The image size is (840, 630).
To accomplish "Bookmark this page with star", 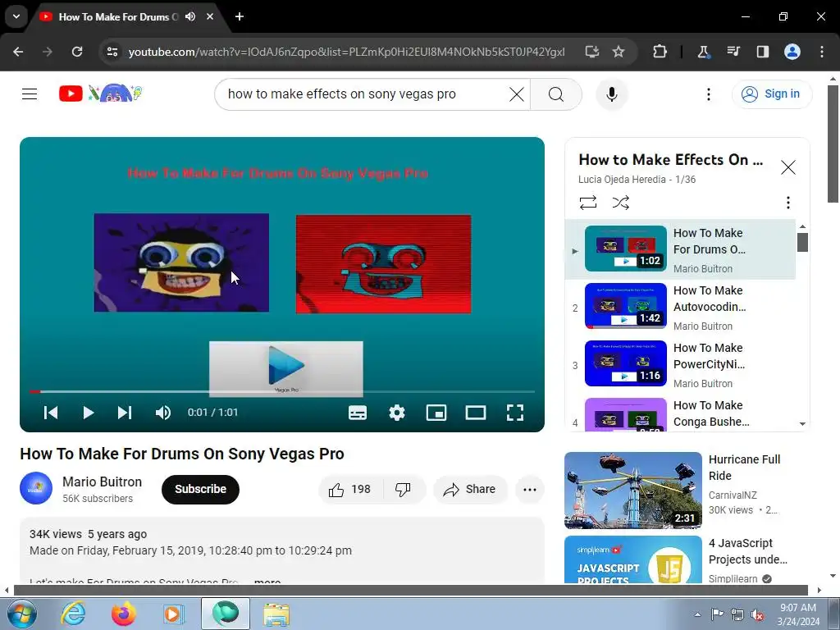I will click(x=619, y=52).
